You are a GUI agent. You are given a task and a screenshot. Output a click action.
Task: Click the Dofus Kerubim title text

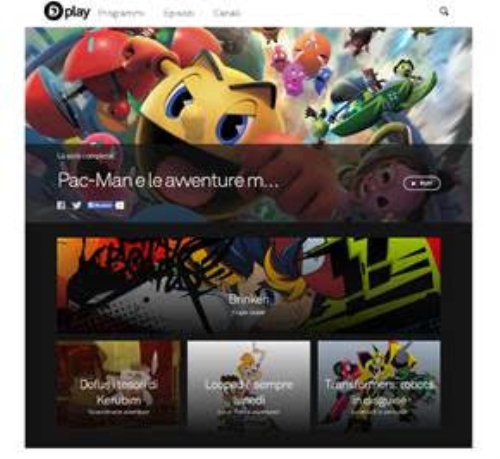pyautogui.click(x=118, y=392)
